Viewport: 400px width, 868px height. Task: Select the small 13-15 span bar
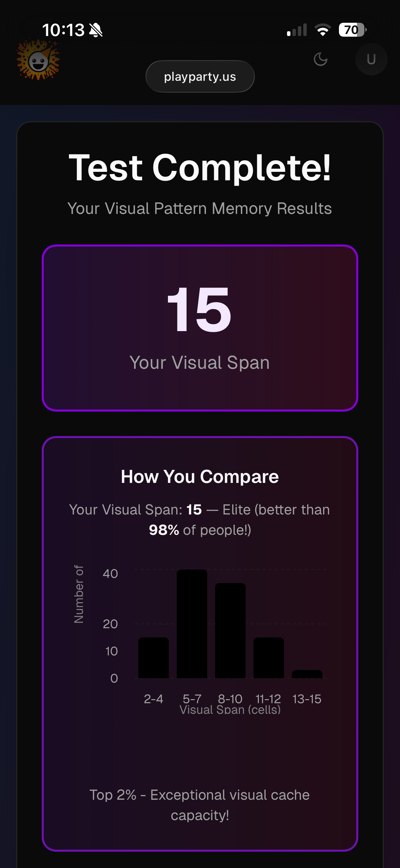[x=307, y=674]
